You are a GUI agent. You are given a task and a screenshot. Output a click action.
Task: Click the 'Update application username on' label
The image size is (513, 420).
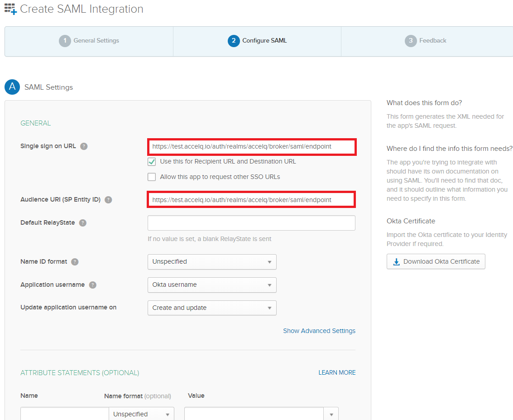point(68,307)
